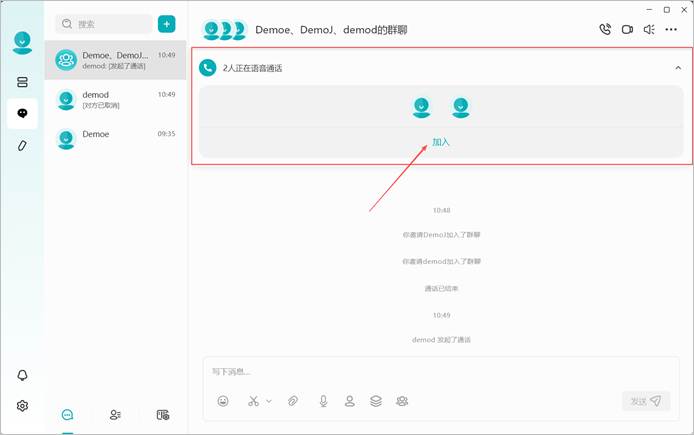Click the search input field

104,24
